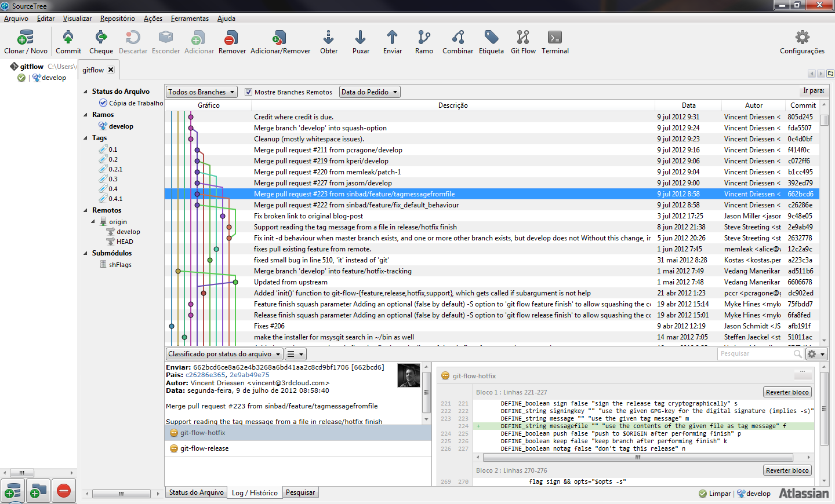Click the Clonar / Novo toolbar icon

[26, 38]
